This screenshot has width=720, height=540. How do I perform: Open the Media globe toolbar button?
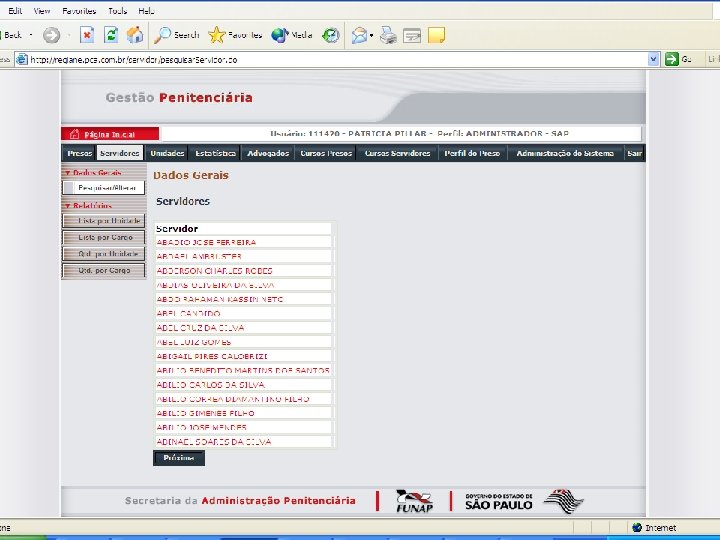[292, 35]
